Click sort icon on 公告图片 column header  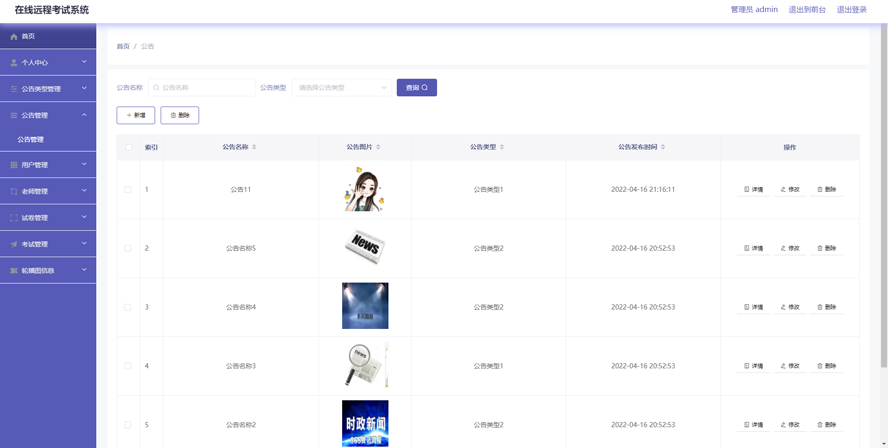pyautogui.click(x=378, y=147)
